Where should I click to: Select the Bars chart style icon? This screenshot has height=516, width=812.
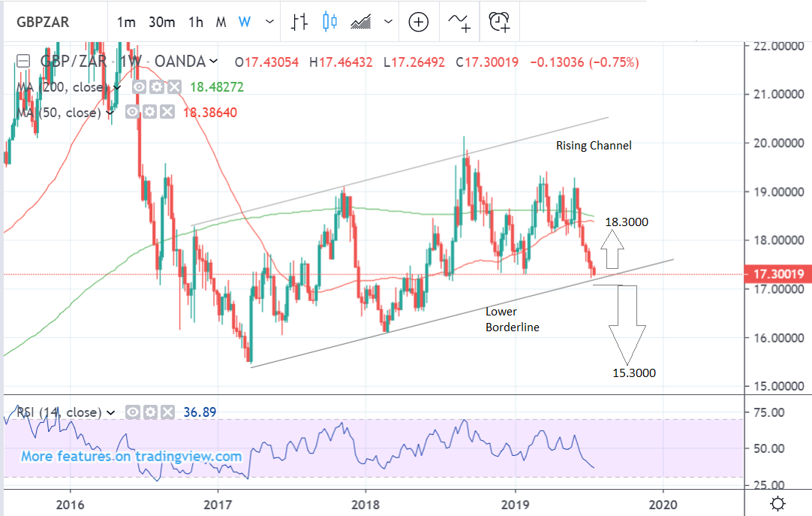tap(301, 22)
